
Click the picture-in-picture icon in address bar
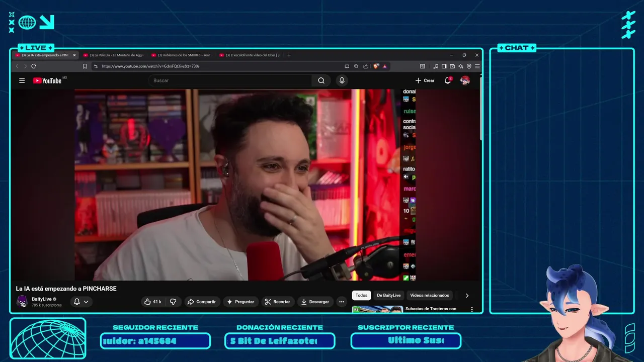coord(347,66)
